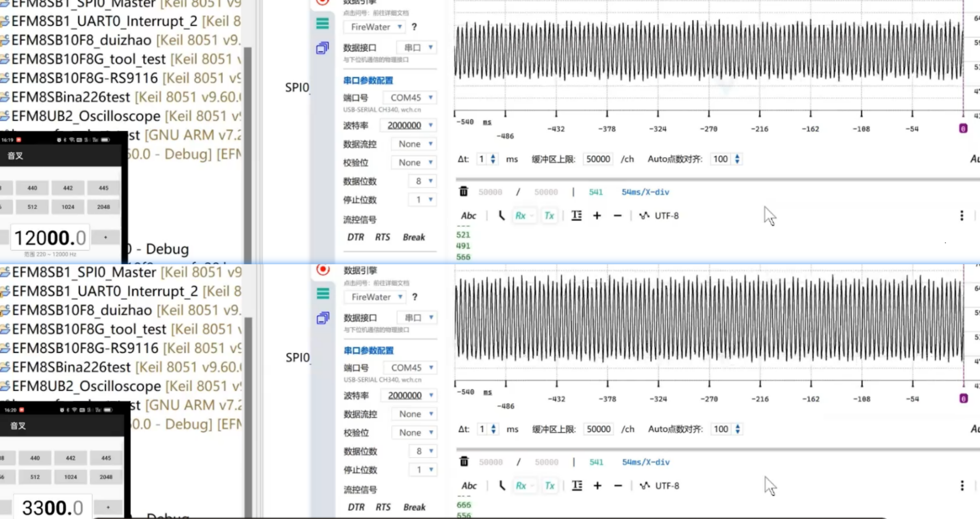Open the FireWater protocol dropdown in lower panel

[376, 297]
